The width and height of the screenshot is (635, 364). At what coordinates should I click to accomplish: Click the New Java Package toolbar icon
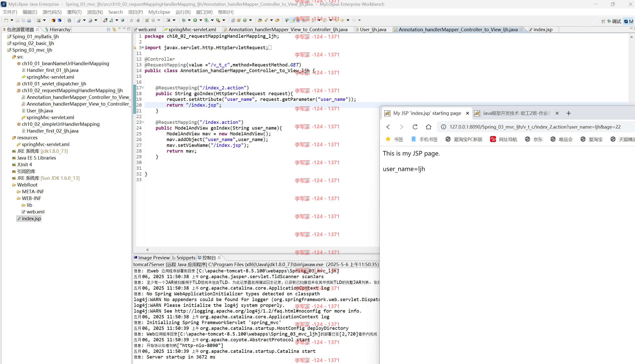[x=239, y=20]
